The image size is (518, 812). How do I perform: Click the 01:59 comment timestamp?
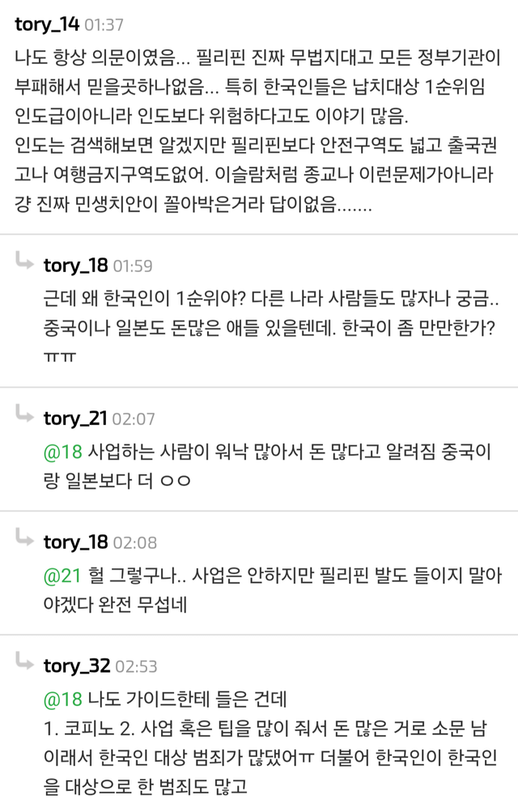coord(133,266)
